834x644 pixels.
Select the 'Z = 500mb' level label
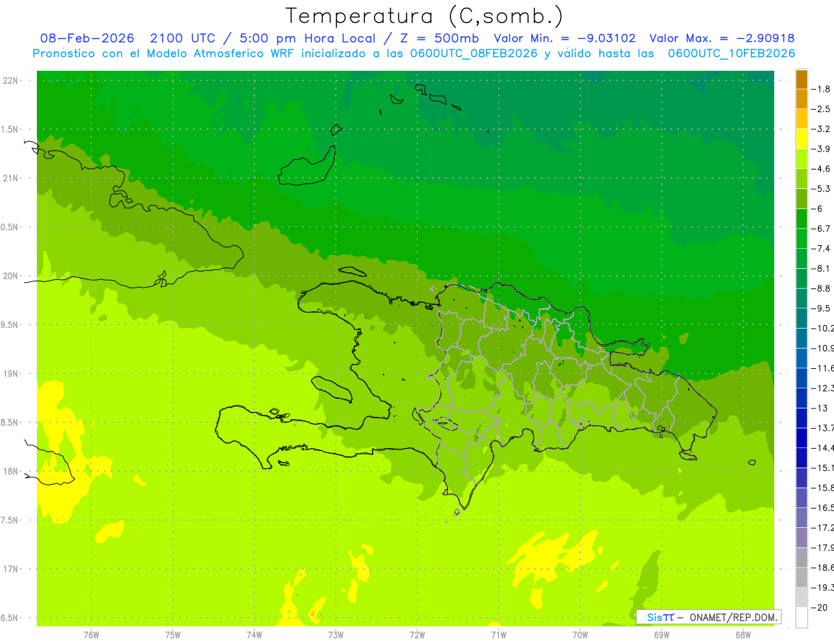(x=439, y=38)
